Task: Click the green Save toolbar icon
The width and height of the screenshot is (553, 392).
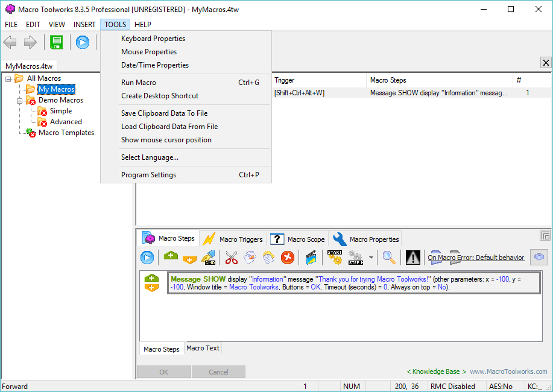Action: tap(57, 42)
